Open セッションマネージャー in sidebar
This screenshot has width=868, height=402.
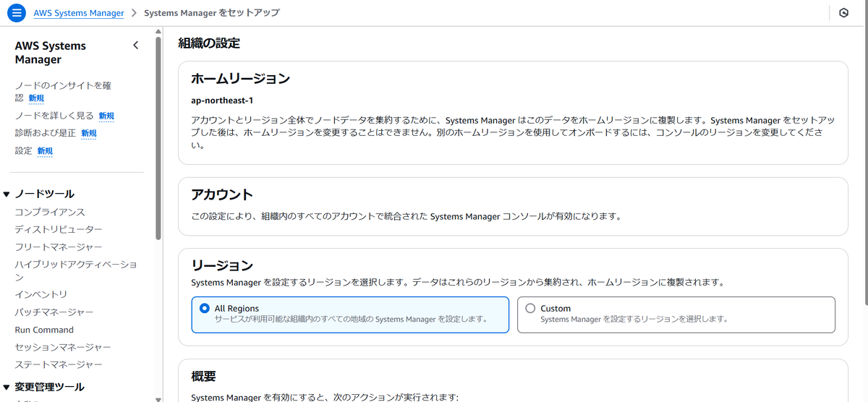(x=63, y=348)
